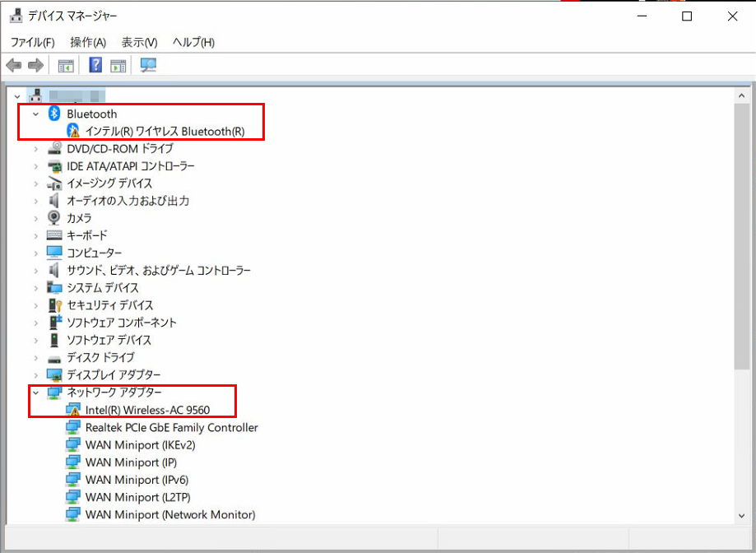Click the DVD/CD-ROM drive icon
Image resolution: width=756 pixels, height=553 pixels.
[x=54, y=148]
